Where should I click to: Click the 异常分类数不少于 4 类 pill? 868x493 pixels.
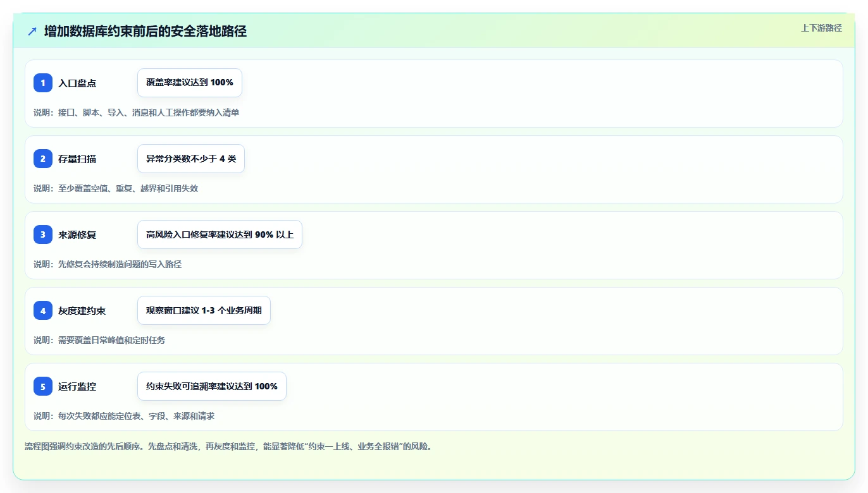(x=191, y=159)
